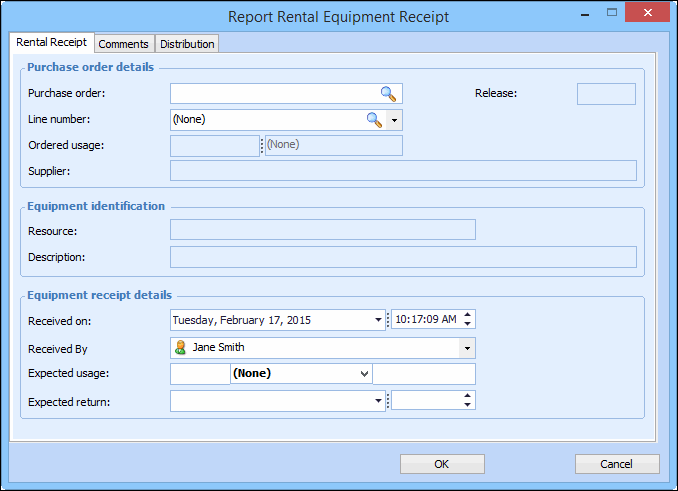Image resolution: width=678 pixels, height=491 pixels.
Task: Switch to the Distribution tab
Action: [187, 44]
